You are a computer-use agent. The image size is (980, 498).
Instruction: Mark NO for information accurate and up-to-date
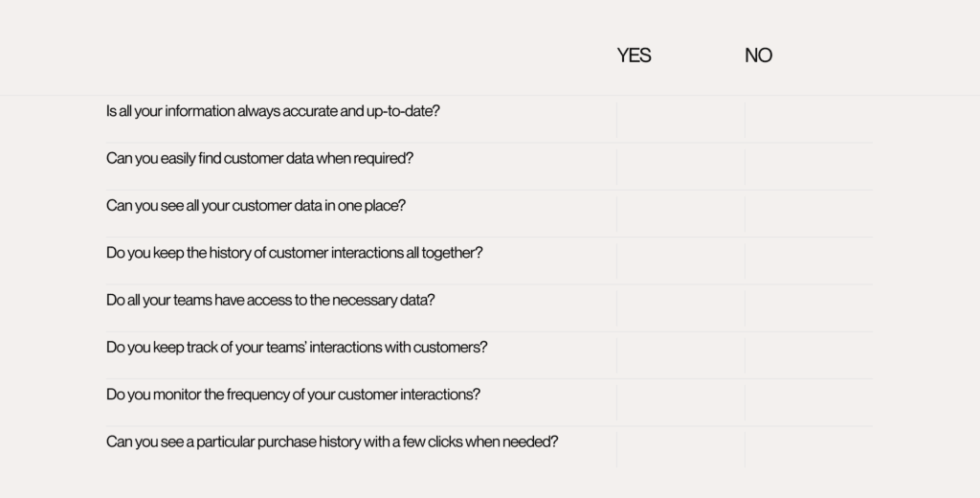(809, 120)
